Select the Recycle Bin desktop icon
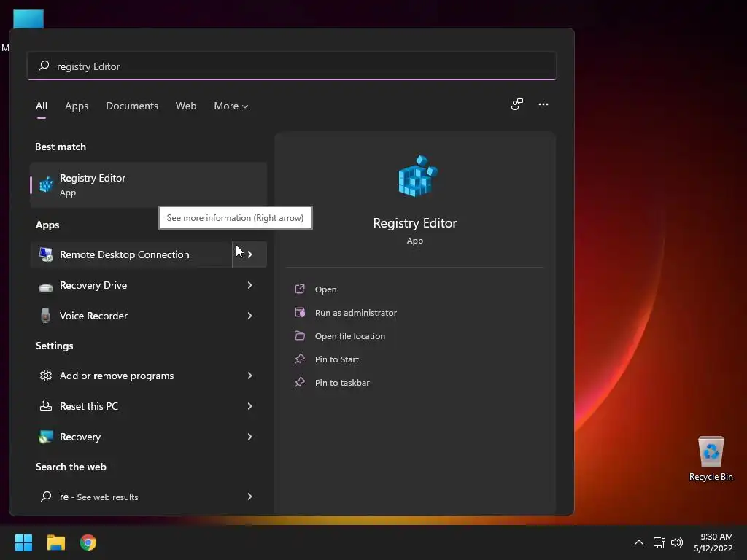Viewport: 747px width, 560px height. [711, 459]
